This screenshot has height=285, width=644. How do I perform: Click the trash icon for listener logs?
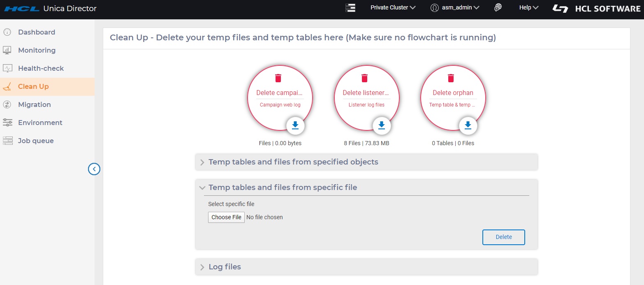(x=364, y=78)
